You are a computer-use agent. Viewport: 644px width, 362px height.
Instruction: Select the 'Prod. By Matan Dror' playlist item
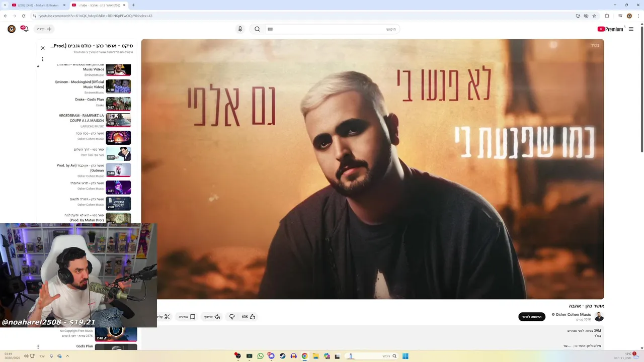[x=86, y=218]
